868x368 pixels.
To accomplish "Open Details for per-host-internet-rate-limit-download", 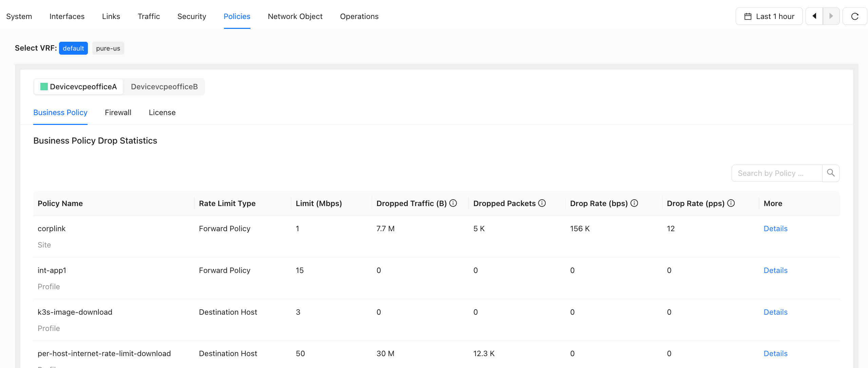I will (775, 353).
